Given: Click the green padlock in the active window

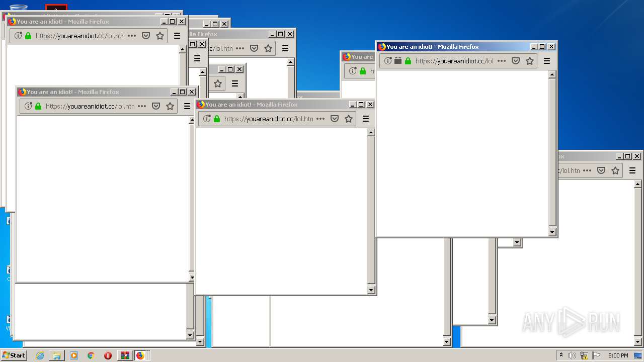Looking at the screenshot, I should pos(408,61).
